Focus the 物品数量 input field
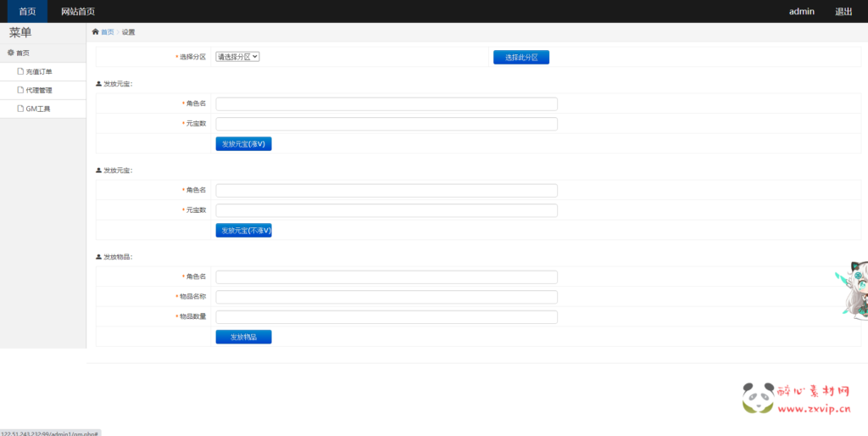The height and width of the screenshot is (436, 868). (387, 317)
